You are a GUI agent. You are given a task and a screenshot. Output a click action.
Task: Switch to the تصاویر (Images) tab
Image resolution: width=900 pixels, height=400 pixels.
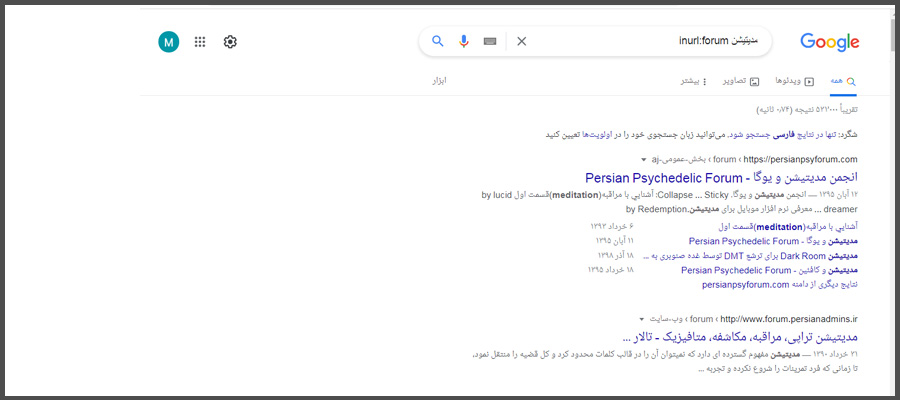point(740,81)
